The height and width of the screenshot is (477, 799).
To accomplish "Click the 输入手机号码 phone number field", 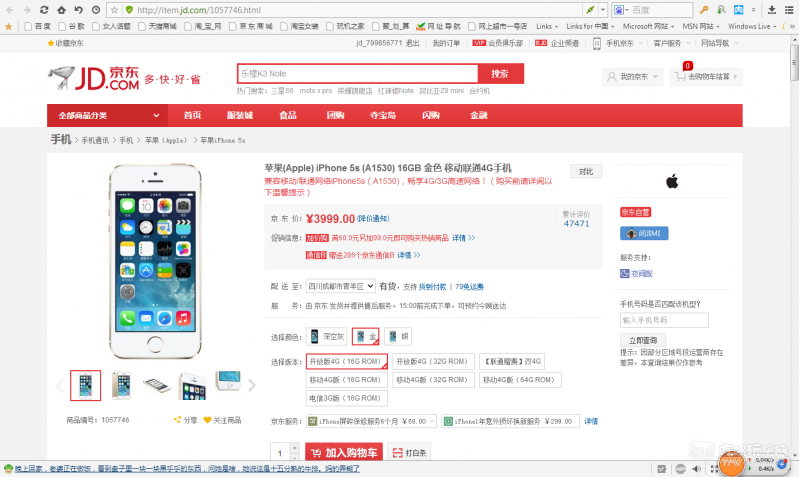I will [664, 320].
